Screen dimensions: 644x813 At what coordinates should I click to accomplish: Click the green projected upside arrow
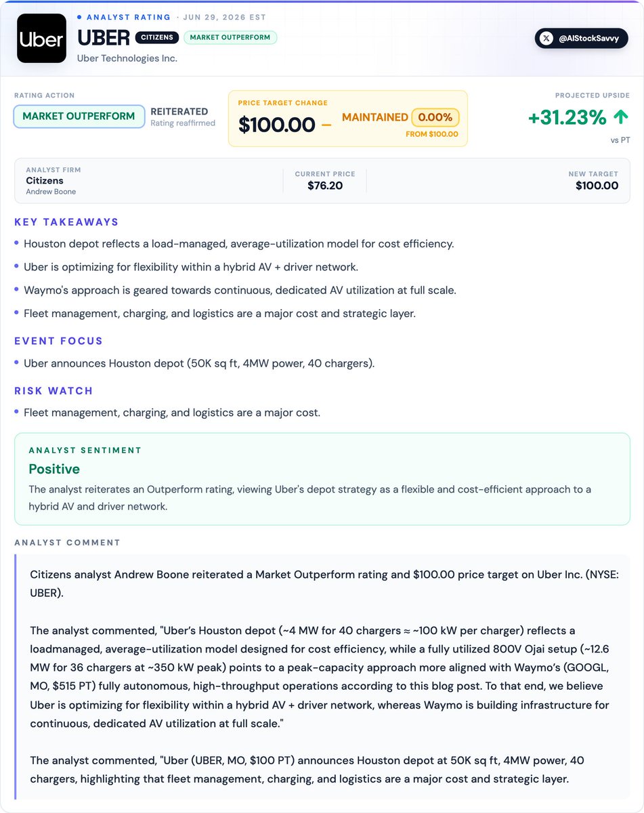[621, 117]
